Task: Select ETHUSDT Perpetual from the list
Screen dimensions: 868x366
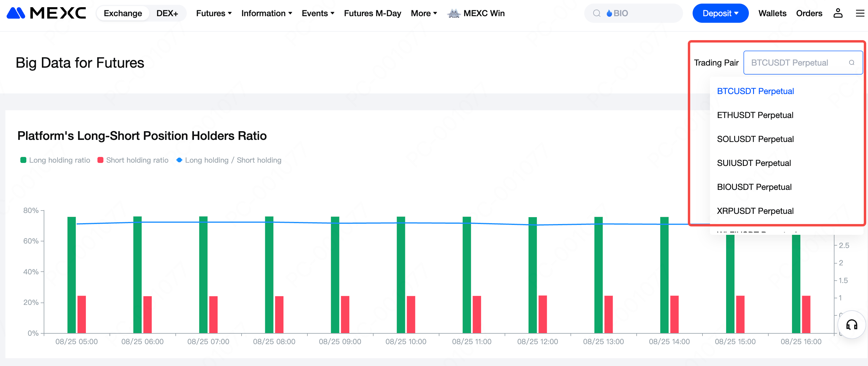Action: pyautogui.click(x=755, y=115)
